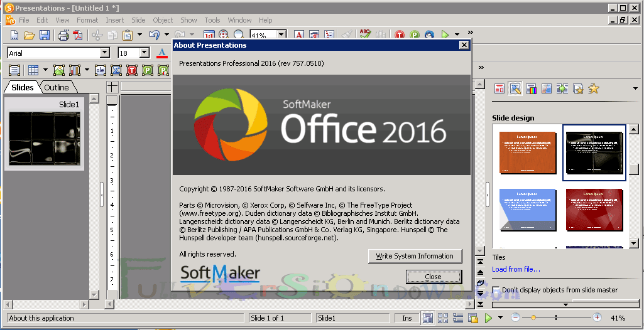Open a file with the folder icon
This screenshot has height=330, width=644.
[x=29, y=35]
